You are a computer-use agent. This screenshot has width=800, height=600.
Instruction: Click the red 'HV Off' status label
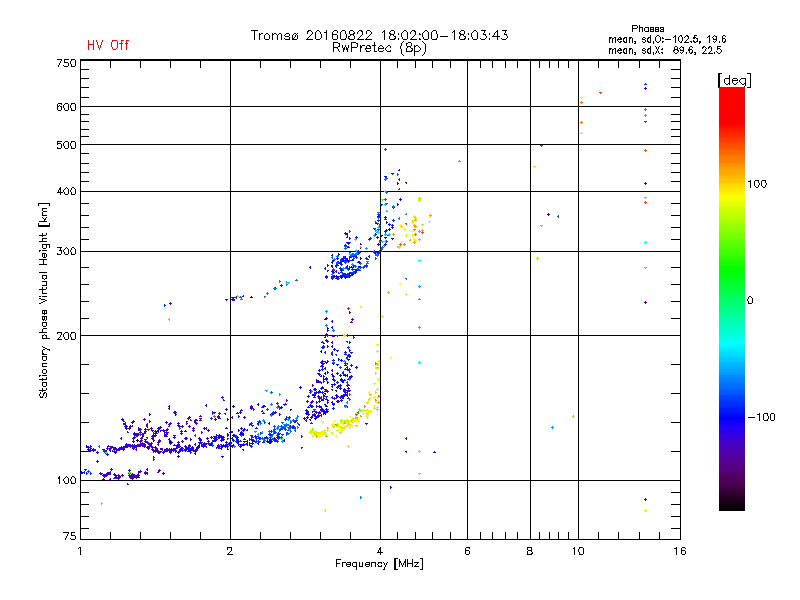(x=108, y=45)
